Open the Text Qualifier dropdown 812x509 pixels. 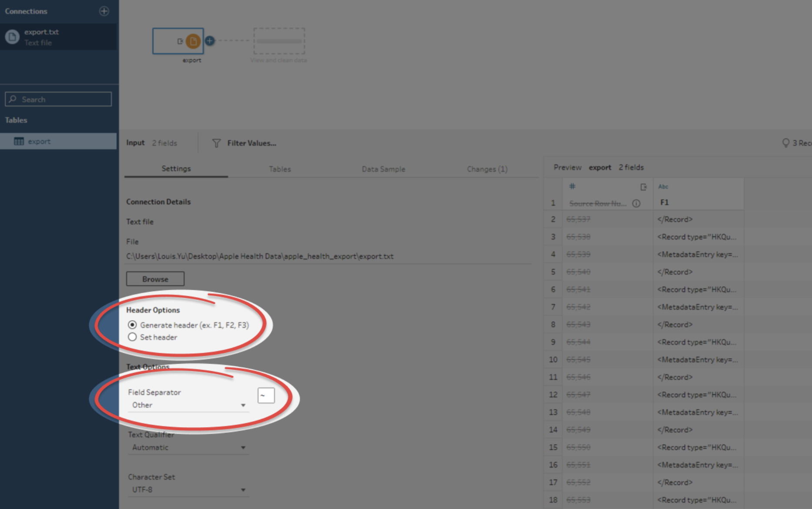click(x=188, y=447)
